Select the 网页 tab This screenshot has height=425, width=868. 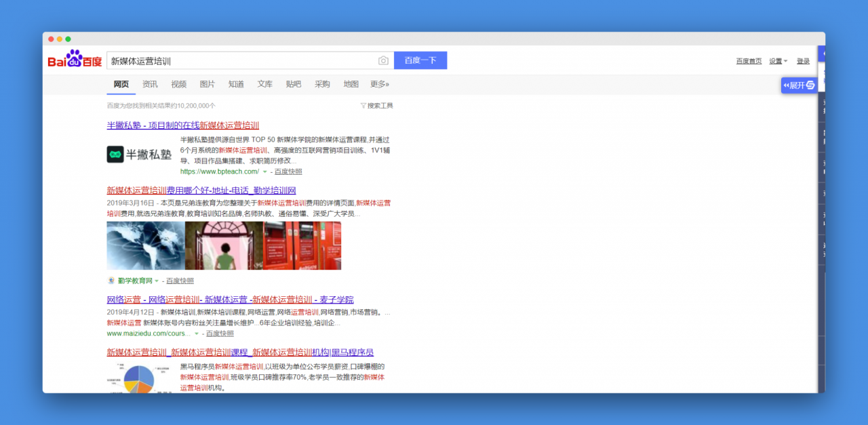tap(121, 84)
